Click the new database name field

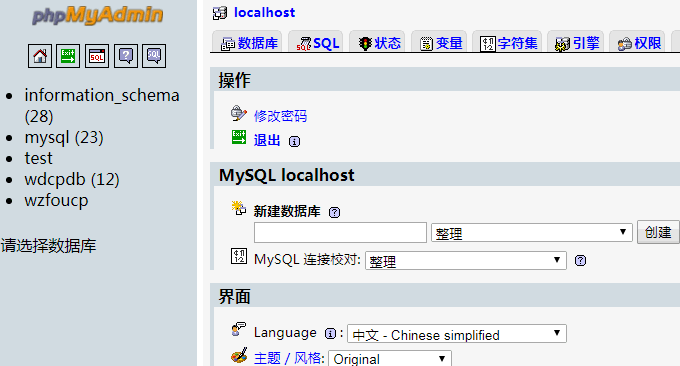pos(340,232)
